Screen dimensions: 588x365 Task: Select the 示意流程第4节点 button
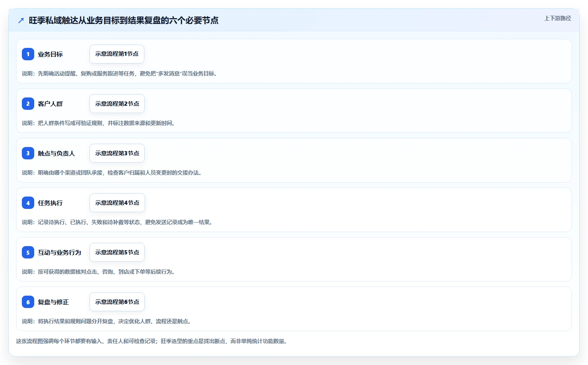coord(117,203)
